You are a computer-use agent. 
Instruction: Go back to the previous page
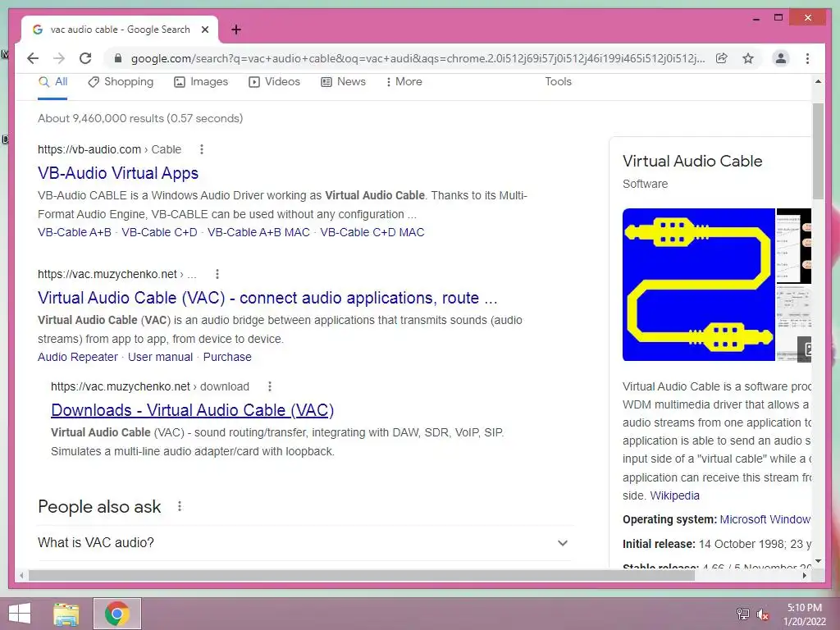33,58
